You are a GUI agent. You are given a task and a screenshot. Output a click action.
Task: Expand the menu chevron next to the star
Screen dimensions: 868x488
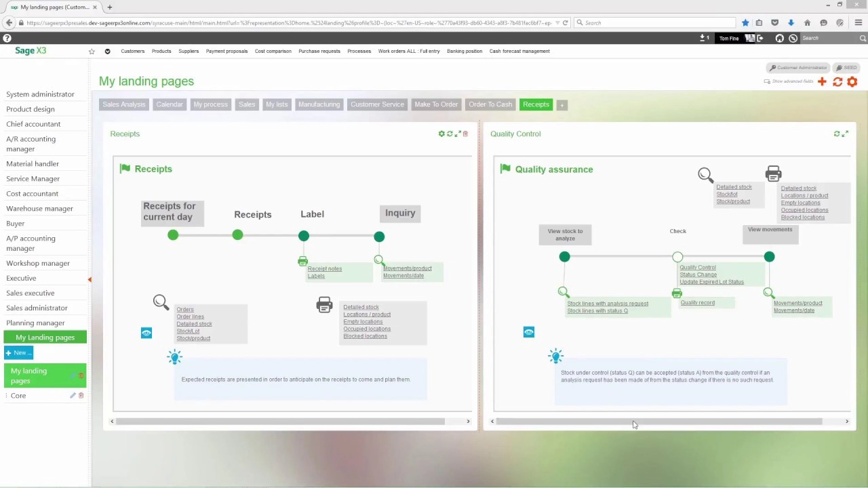107,52
